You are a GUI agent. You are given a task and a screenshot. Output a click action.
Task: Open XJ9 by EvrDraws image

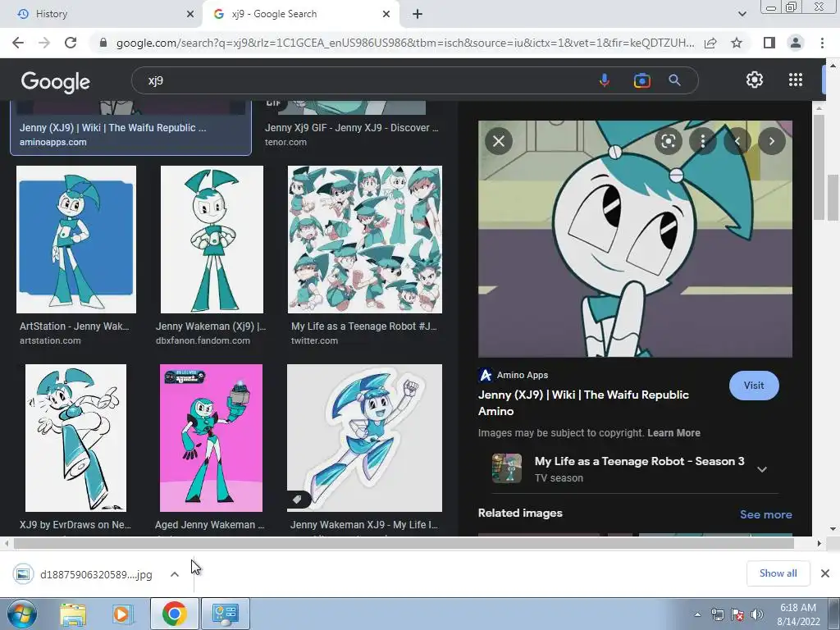(x=75, y=438)
